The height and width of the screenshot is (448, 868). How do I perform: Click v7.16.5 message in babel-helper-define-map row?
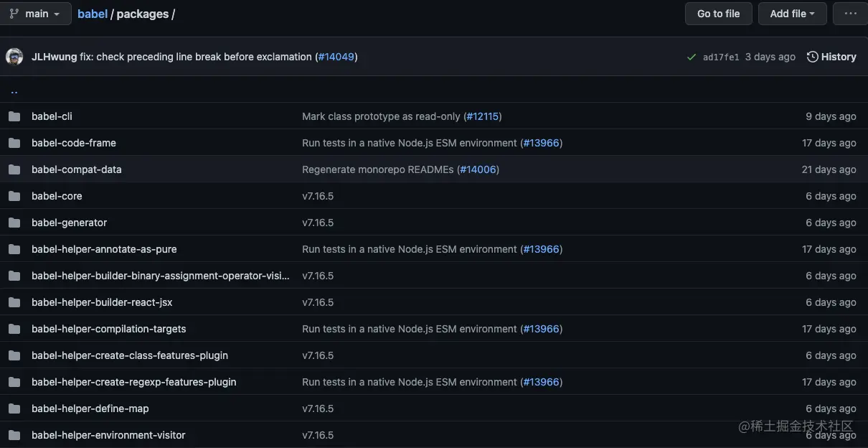[318, 409]
